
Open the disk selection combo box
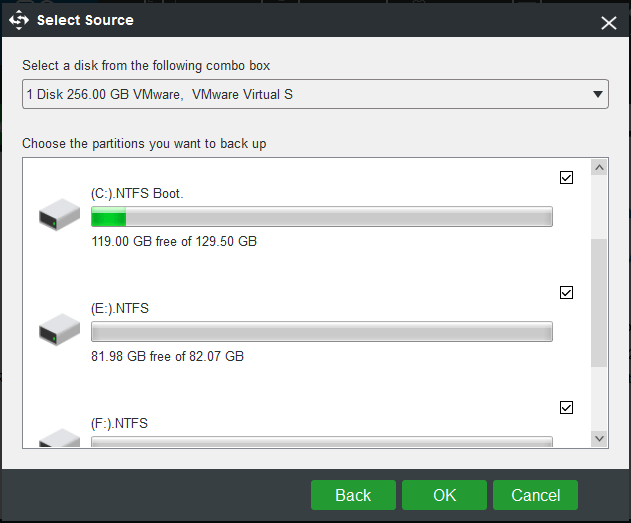(x=315, y=94)
